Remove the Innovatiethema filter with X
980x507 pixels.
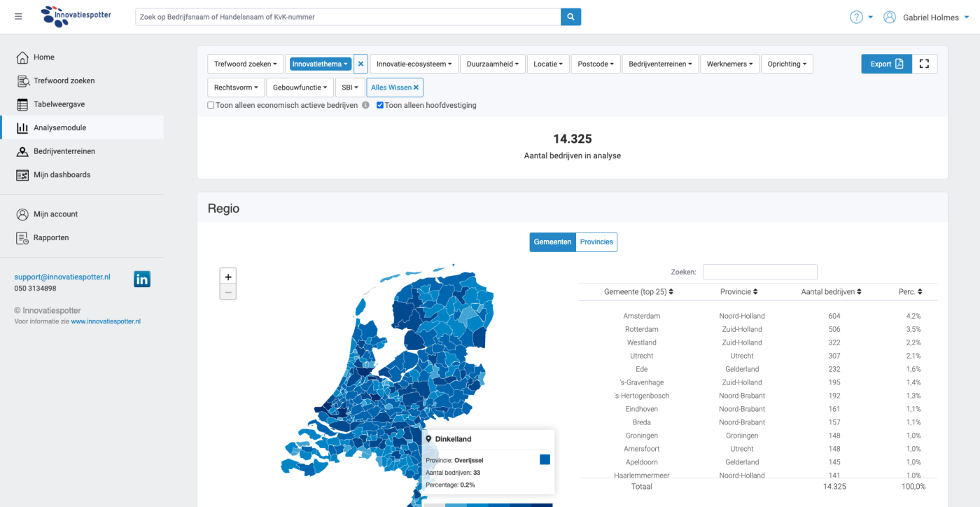coord(360,64)
